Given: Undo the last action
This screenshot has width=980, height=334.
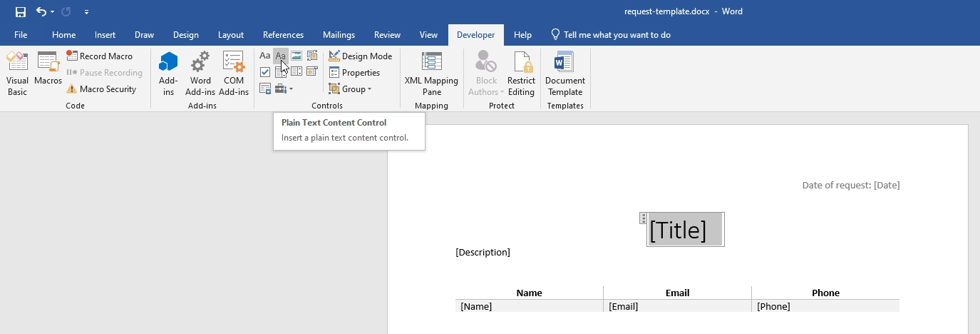Looking at the screenshot, I should pyautogui.click(x=41, y=11).
